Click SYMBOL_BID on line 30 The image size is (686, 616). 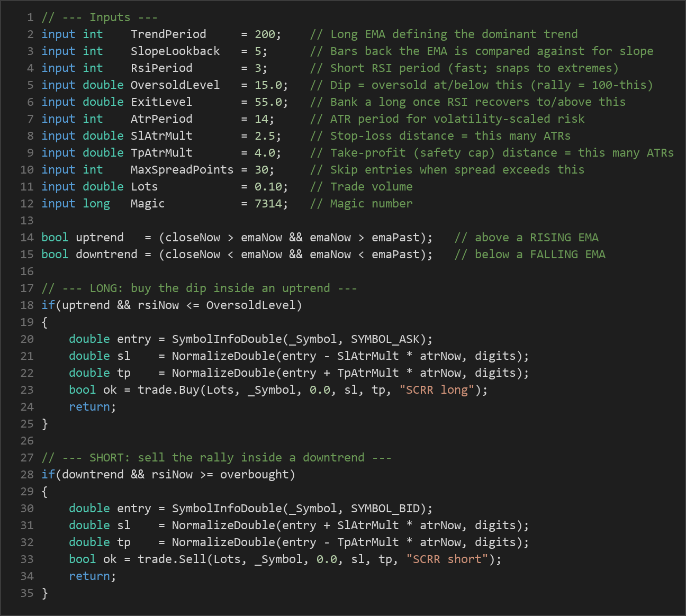point(385,509)
